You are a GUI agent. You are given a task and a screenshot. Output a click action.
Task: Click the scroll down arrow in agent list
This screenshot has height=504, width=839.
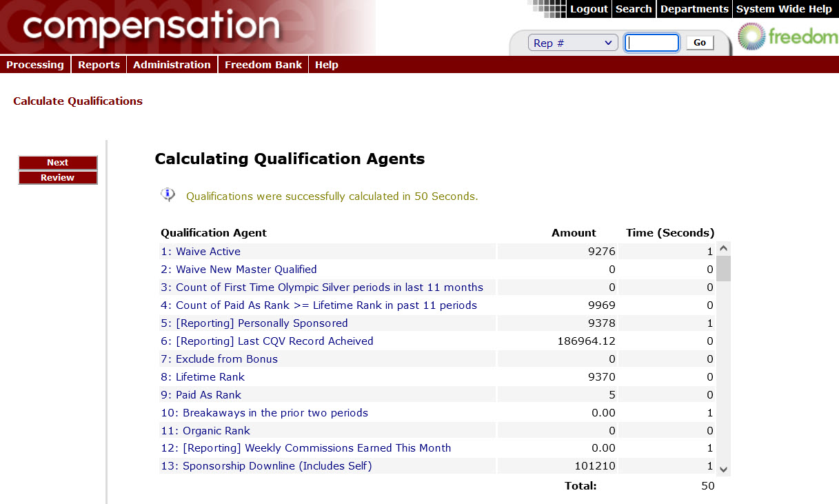pos(723,469)
